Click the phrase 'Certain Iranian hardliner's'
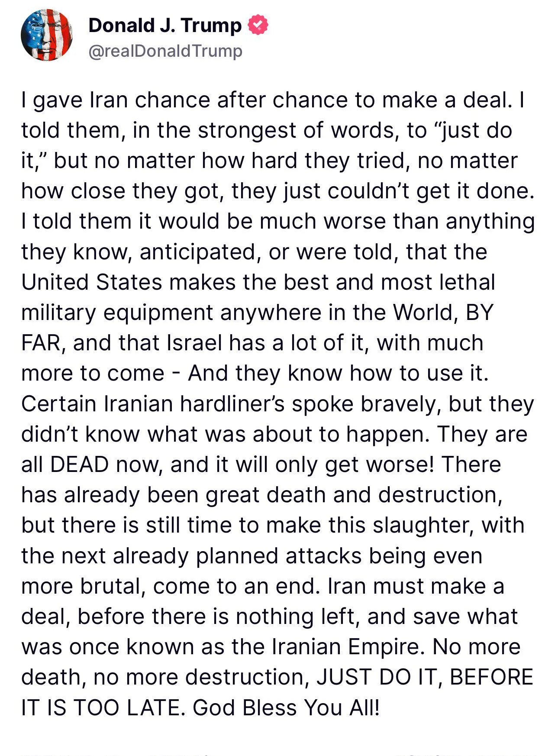Screen dimensions: 558x756 tap(153, 404)
